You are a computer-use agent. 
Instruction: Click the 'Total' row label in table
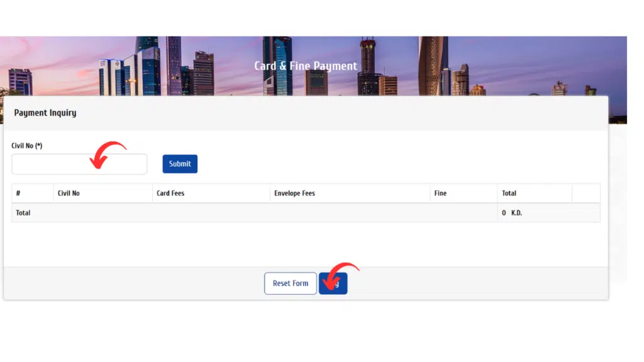[23, 213]
